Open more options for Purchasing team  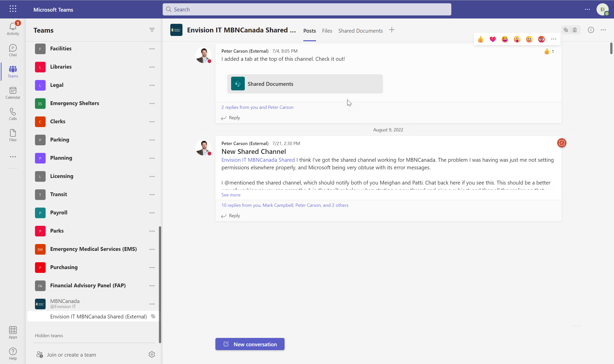[x=152, y=267]
